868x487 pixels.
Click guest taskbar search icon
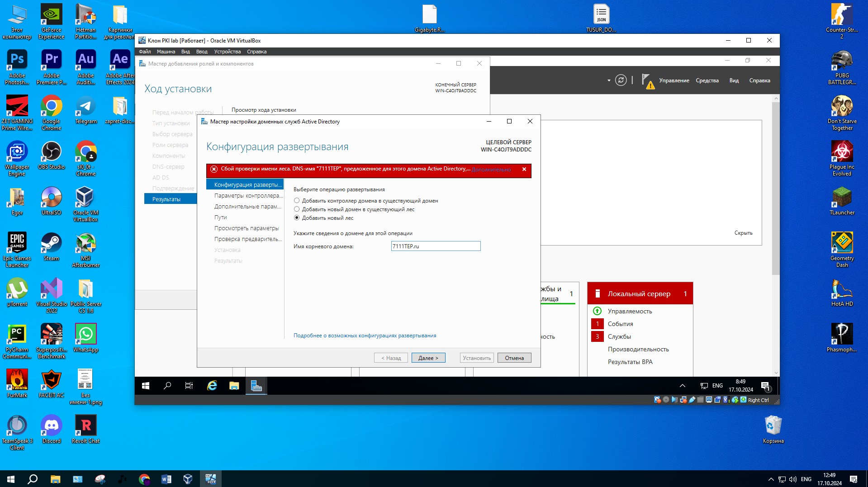click(167, 386)
